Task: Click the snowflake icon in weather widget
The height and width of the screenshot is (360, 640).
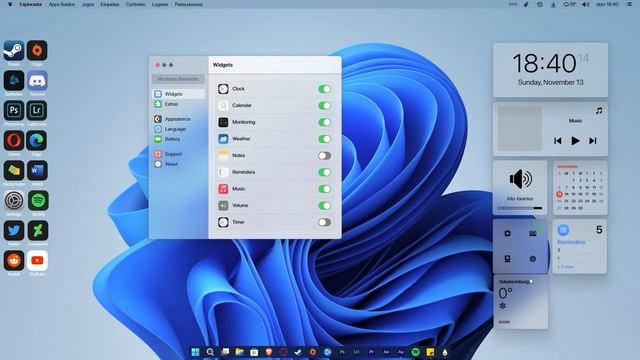Action: coord(503,306)
